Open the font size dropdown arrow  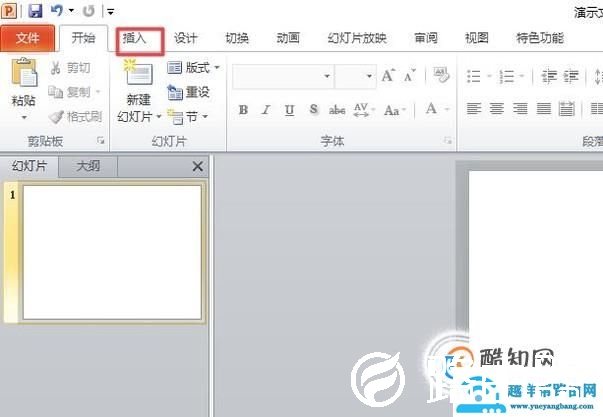pyautogui.click(x=369, y=76)
